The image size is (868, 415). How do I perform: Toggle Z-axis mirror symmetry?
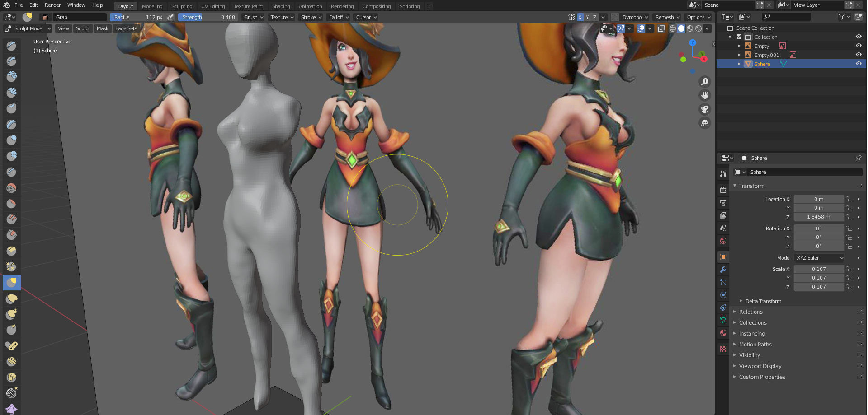click(x=594, y=17)
